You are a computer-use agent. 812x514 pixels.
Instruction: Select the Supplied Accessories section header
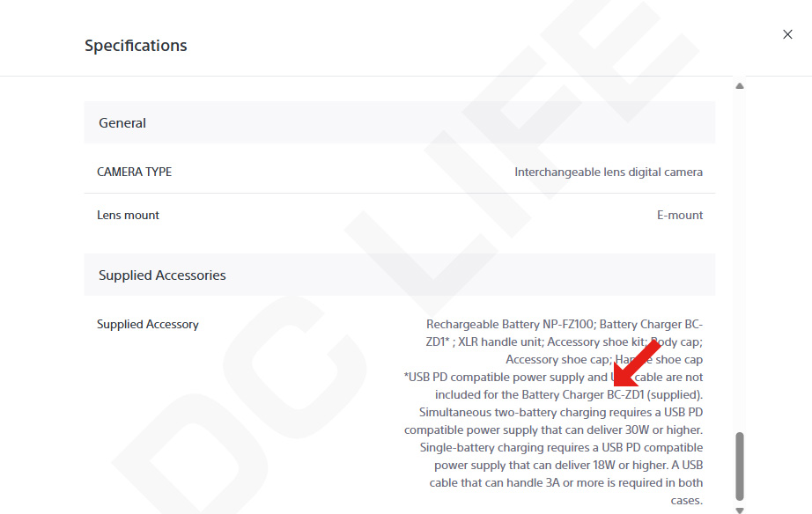[400, 275]
